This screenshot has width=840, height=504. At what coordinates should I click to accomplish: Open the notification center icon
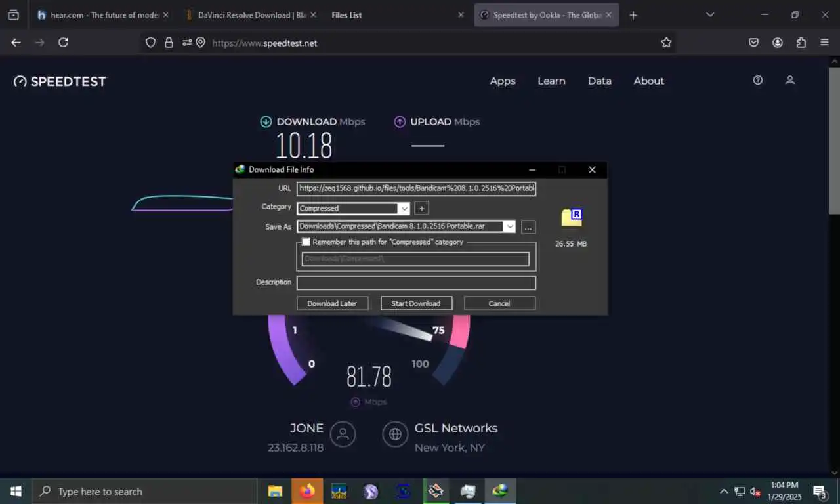[x=819, y=492]
